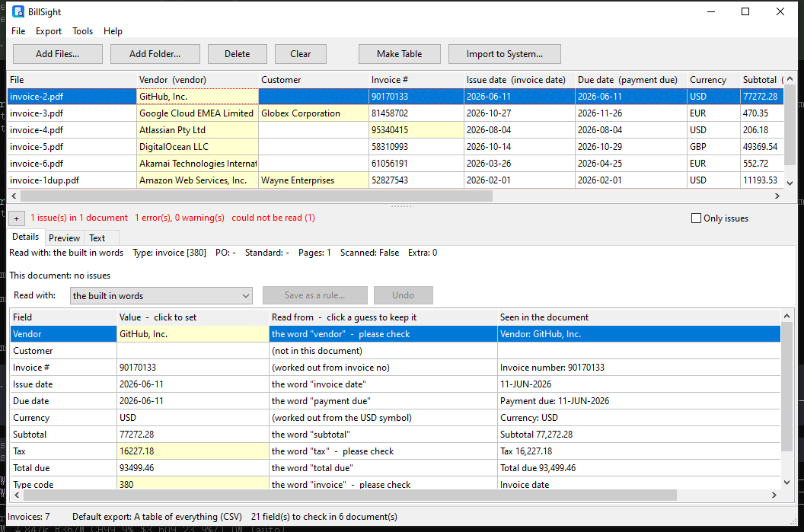Click invoice list horizontal scroll left arrow
The width and height of the screenshot is (804, 532).
pyautogui.click(x=14, y=196)
